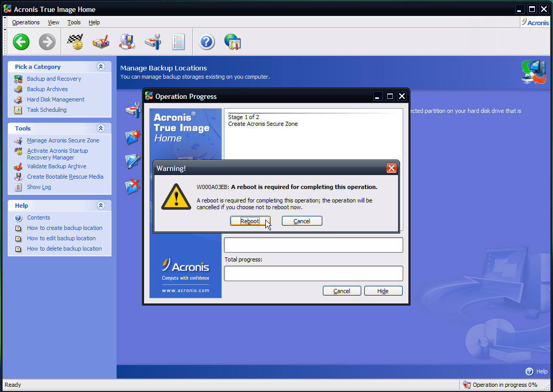Open the Operations menu
553x392 pixels.
tap(26, 22)
